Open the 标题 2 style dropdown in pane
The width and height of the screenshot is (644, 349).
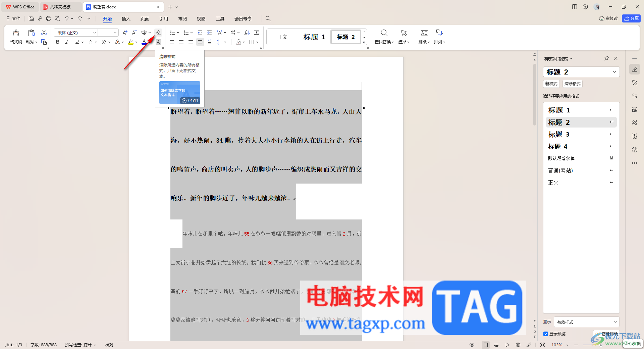click(614, 72)
